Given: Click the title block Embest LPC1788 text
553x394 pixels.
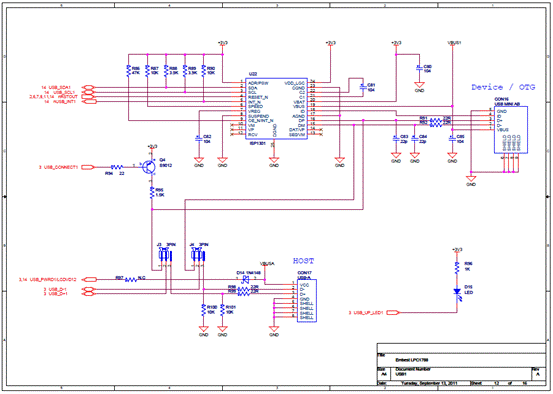Looking at the screenshot, I should pyautogui.click(x=412, y=360).
